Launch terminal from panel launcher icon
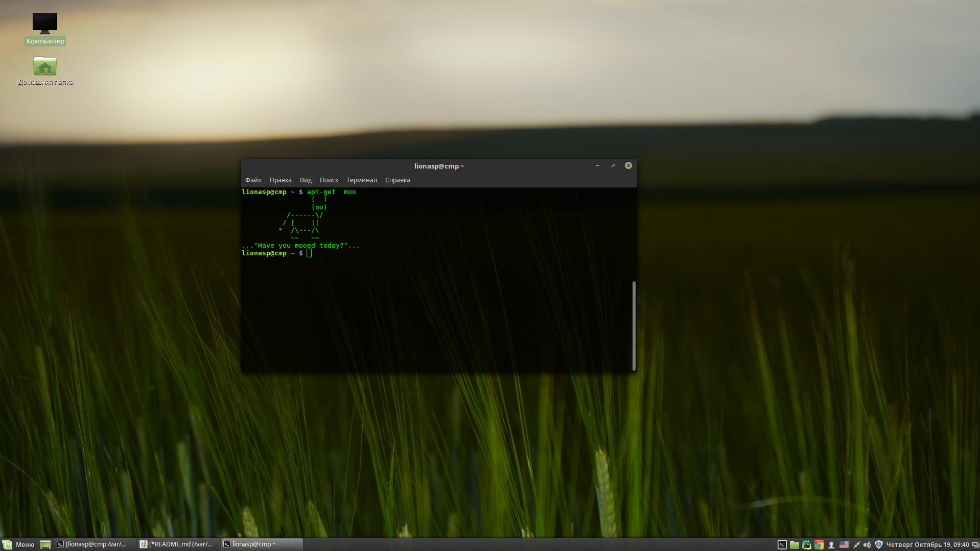 click(x=782, y=545)
